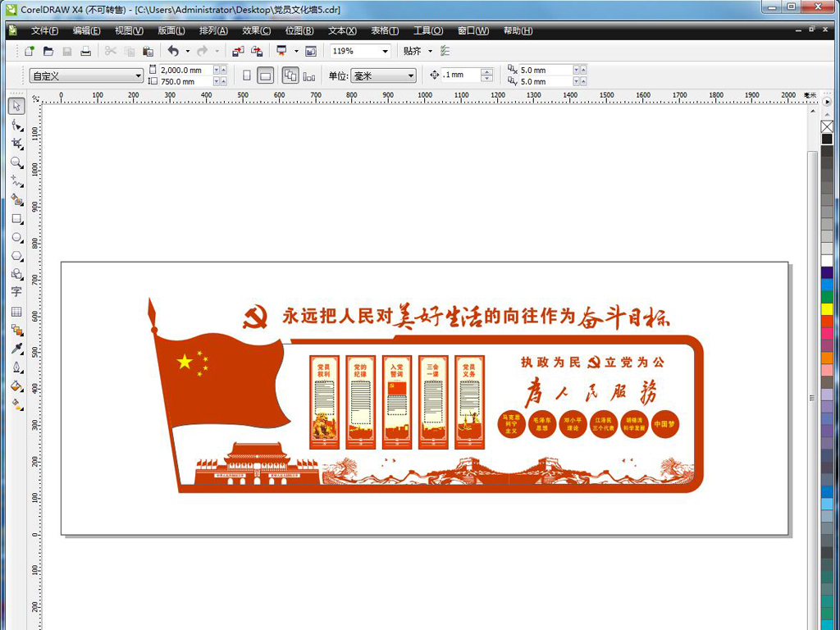
Task: Set page to landscape orientation
Action: pos(265,75)
